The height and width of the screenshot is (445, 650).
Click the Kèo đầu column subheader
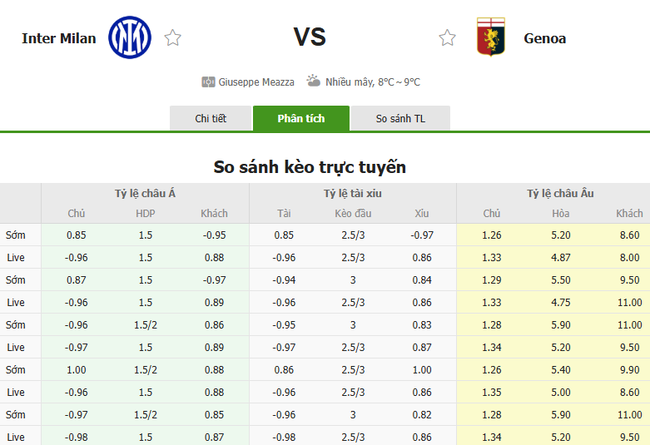click(352, 213)
